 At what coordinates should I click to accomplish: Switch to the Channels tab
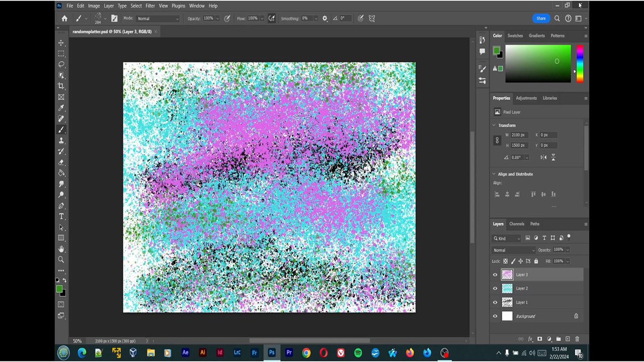point(517,224)
